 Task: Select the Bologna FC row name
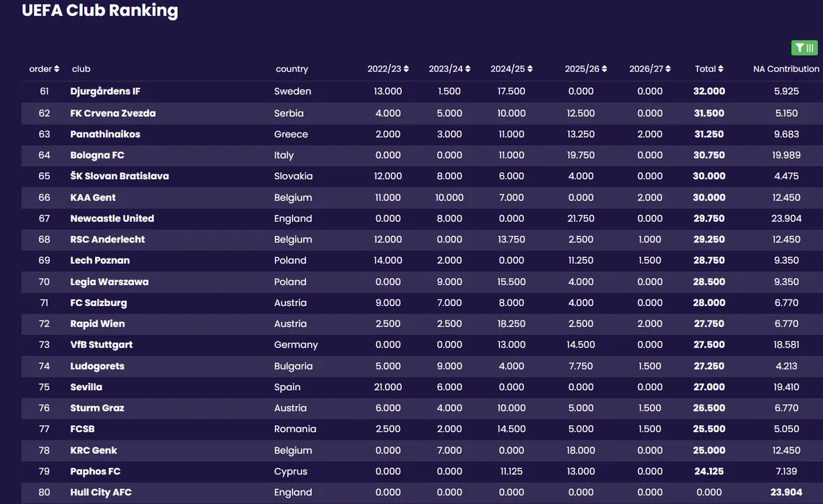tap(97, 156)
